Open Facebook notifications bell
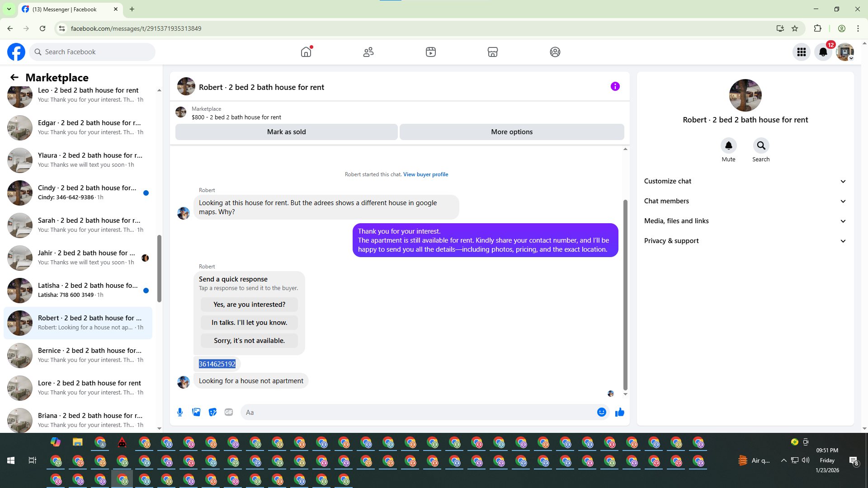This screenshot has width=868, height=488. [823, 52]
